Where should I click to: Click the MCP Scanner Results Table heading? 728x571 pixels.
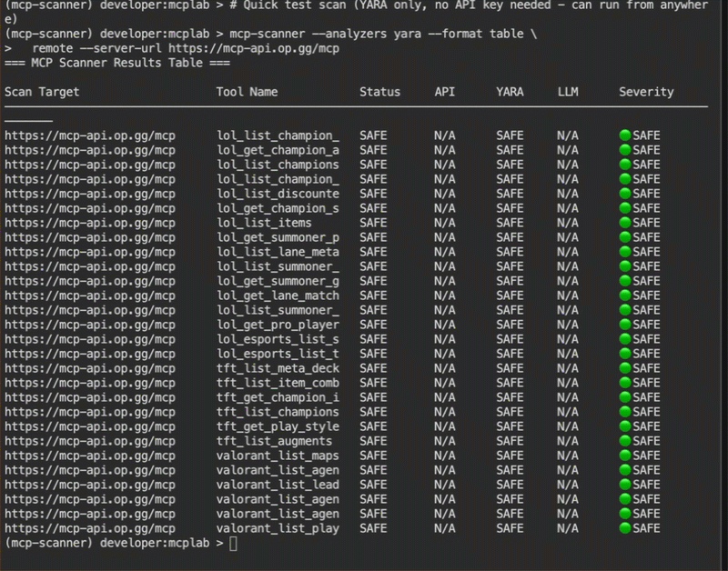pyautogui.click(x=117, y=63)
